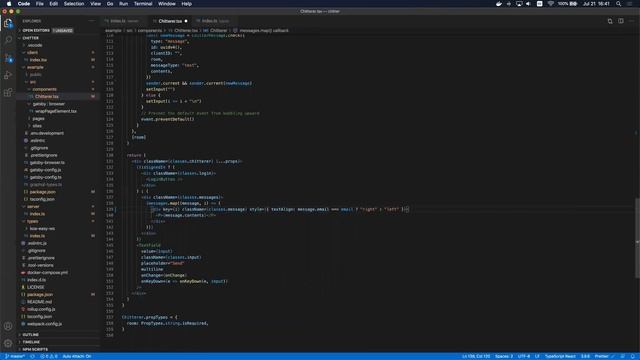Click the feedback icon in status bar
The height and width of the screenshot is (360, 640).
click(x=622, y=356)
